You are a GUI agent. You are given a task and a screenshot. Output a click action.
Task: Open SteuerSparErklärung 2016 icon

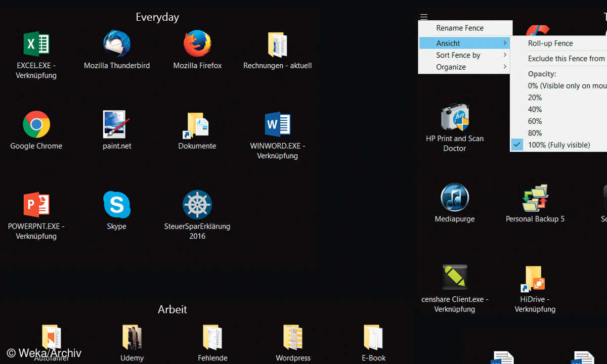coord(197,205)
